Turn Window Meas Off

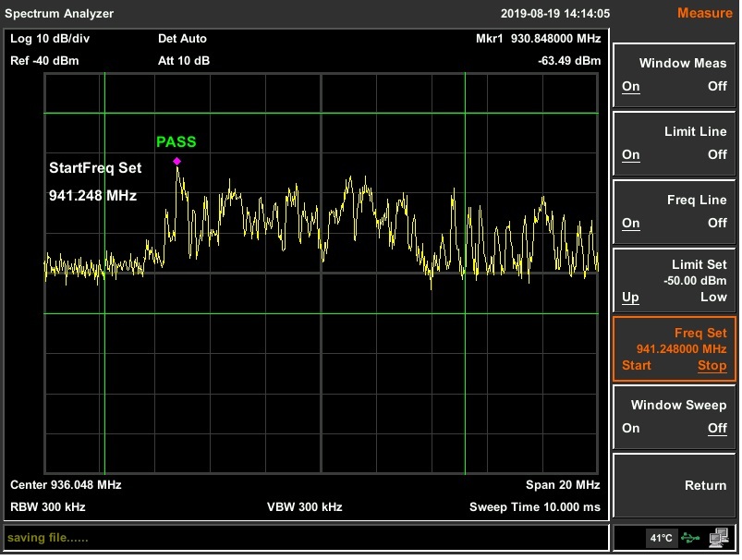pos(717,87)
